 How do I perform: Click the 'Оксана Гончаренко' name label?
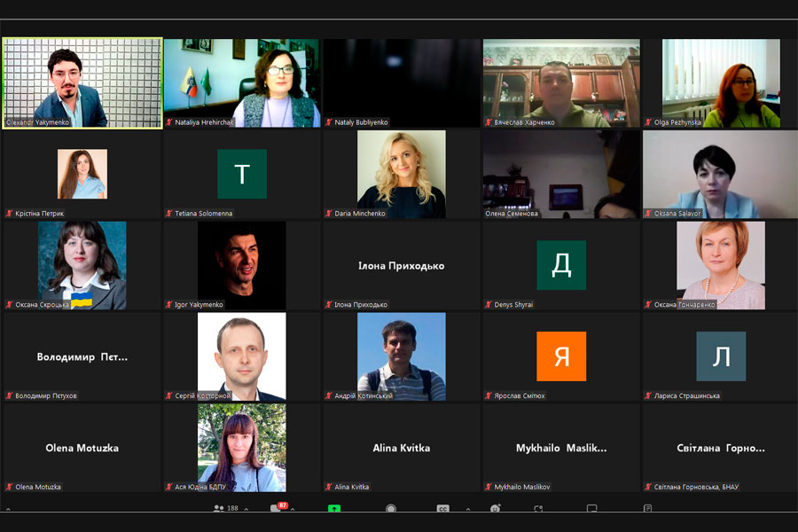pyautogui.click(x=685, y=304)
